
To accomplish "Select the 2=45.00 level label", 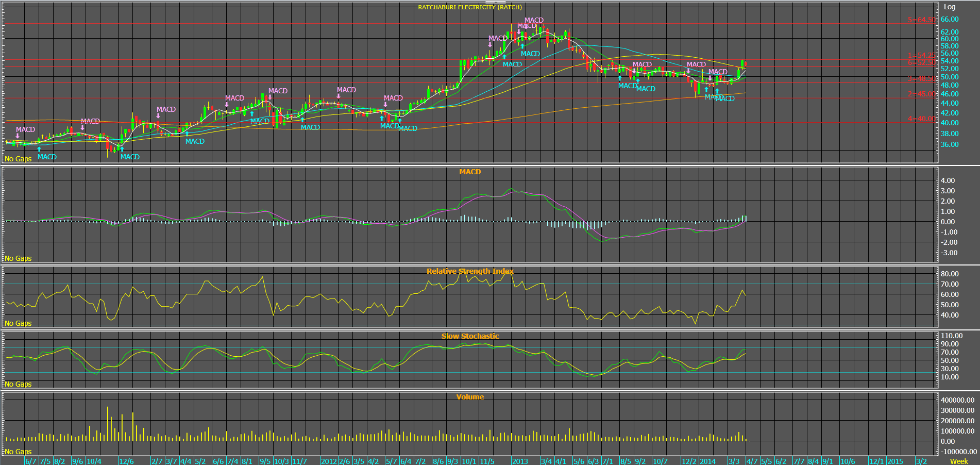I will pos(922,94).
